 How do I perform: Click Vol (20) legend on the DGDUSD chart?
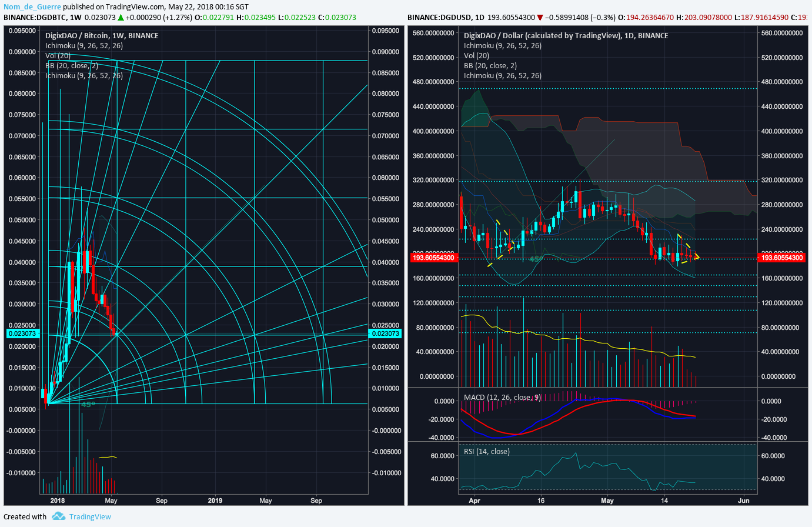(x=476, y=55)
